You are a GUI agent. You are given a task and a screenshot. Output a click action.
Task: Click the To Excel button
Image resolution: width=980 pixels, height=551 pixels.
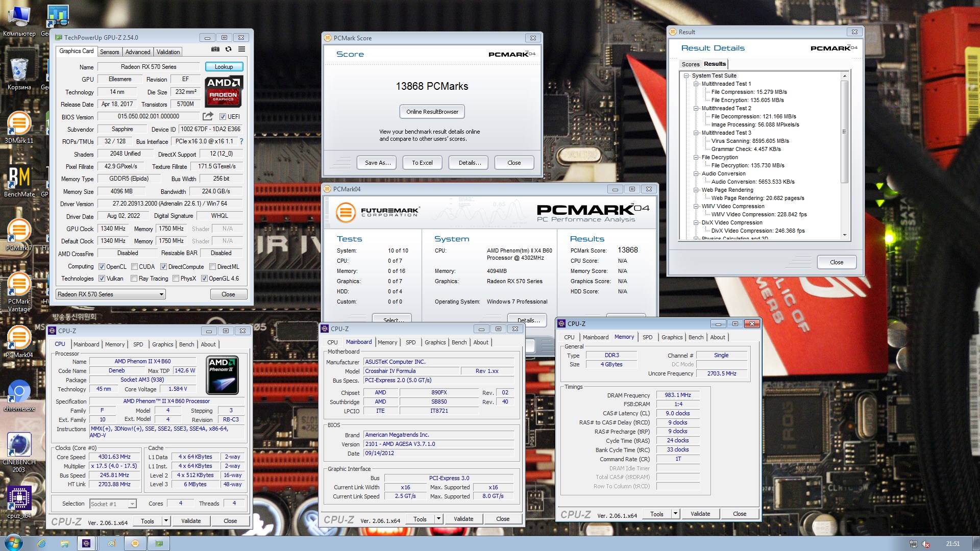click(x=422, y=163)
